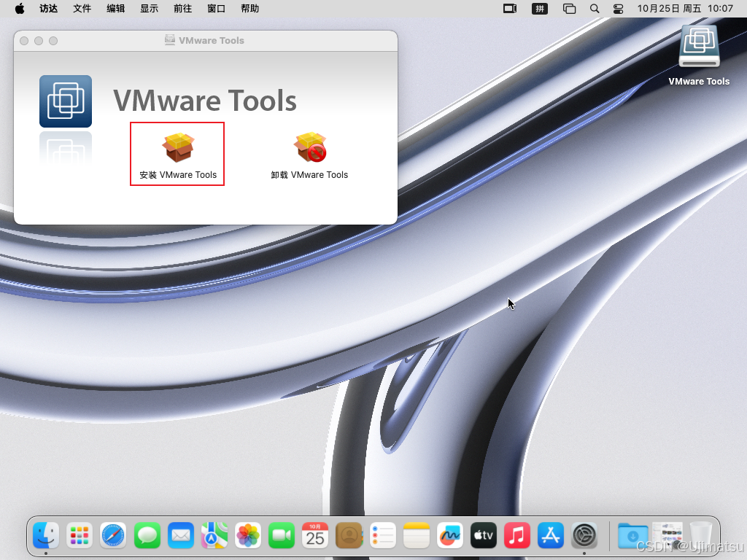Click the overlapping-windows icon in the menu bar
Image resolution: width=747 pixels, height=560 pixels.
569,9
